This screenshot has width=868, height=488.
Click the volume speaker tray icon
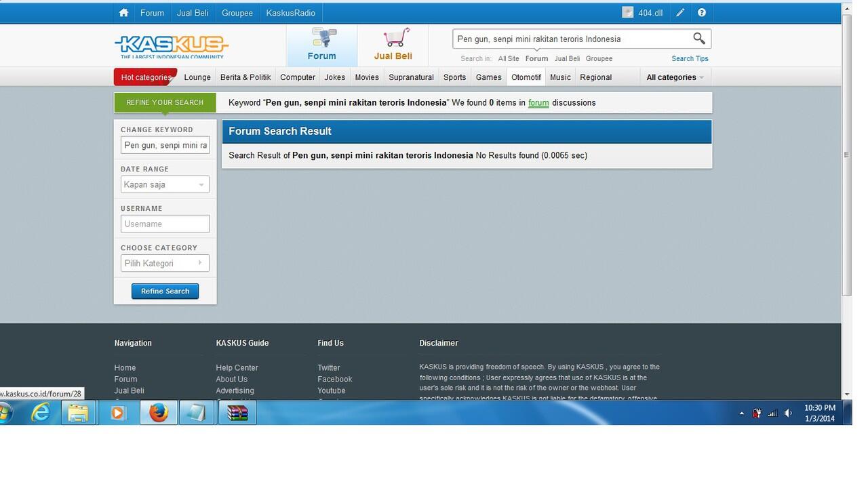pyautogui.click(x=788, y=413)
